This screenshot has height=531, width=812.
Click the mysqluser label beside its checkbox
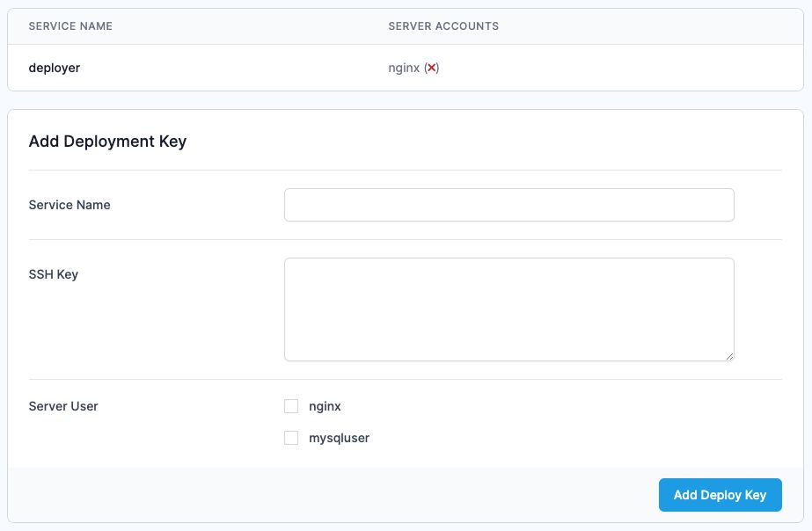[x=339, y=438]
